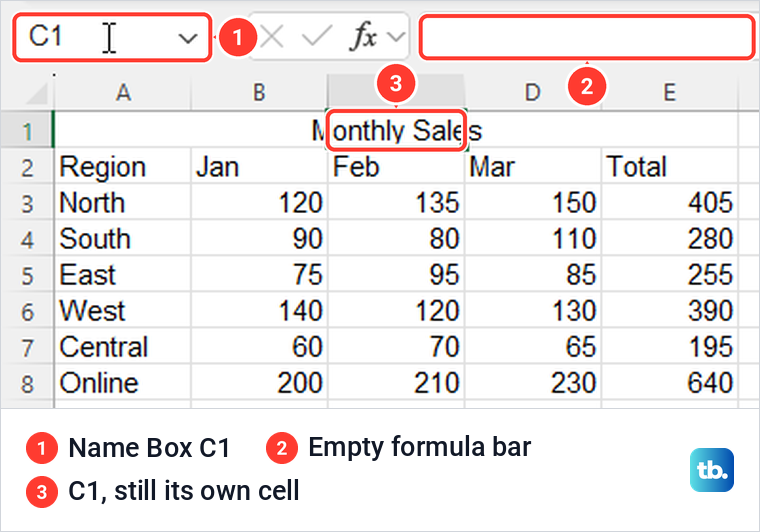Click North's Total value 405
Viewport: 760px width, 532px height.
[x=669, y=202]
